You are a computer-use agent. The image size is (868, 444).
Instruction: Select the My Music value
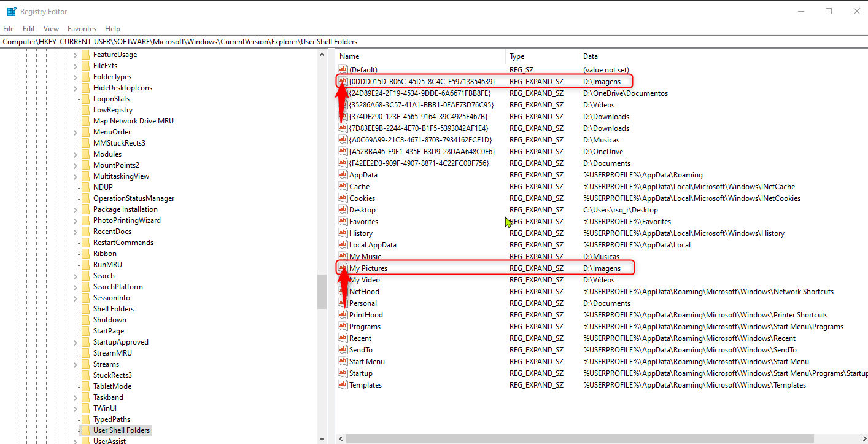pos(365,256)
